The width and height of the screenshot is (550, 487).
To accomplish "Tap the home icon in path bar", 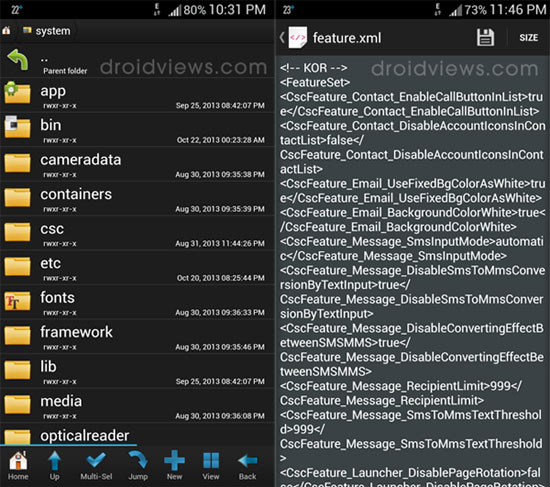I will pyautogui.click(x=6, y=31).
